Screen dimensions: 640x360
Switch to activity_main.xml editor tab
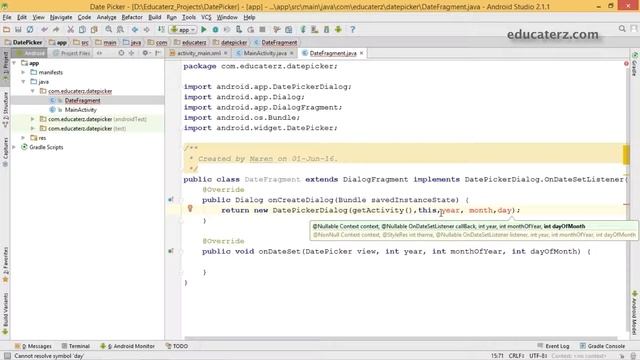[x=198, y=53]
